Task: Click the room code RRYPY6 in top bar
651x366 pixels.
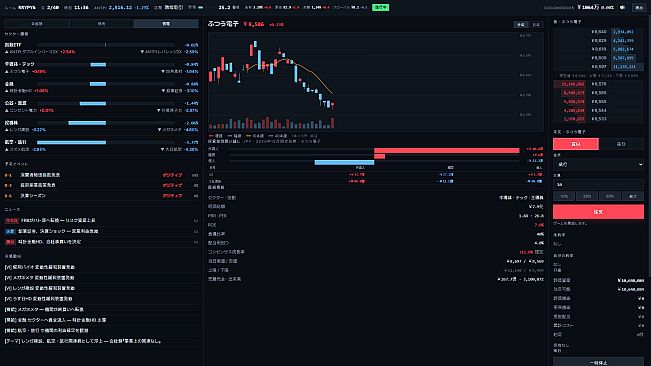Action: [x=27, y=7]
